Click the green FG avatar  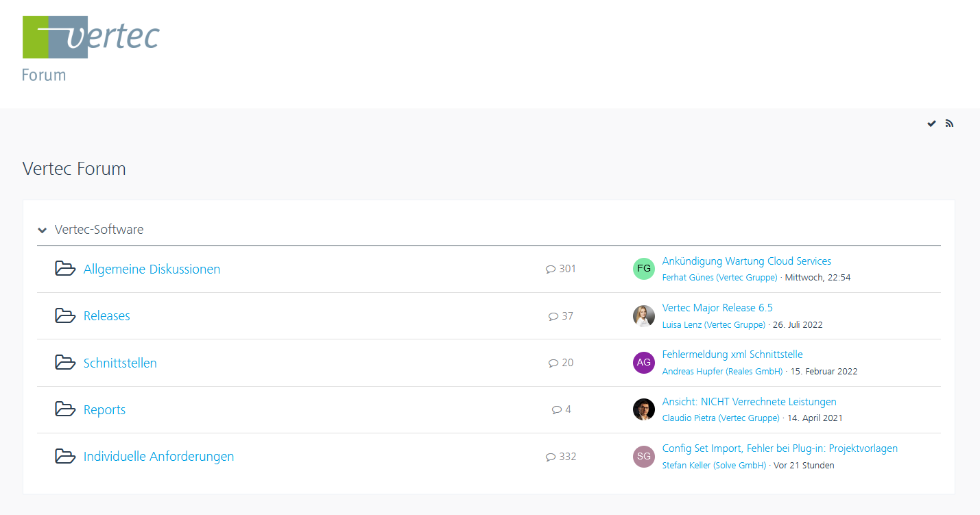coord(643,269)
